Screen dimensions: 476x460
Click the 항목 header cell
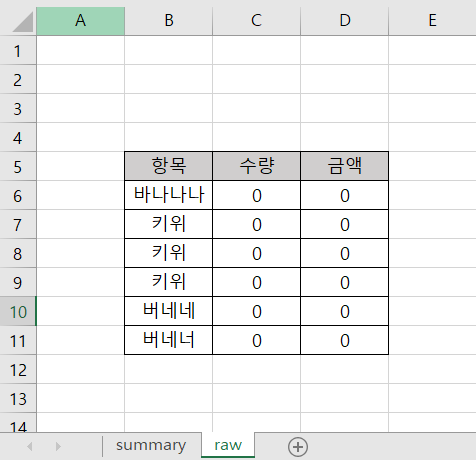169,166
